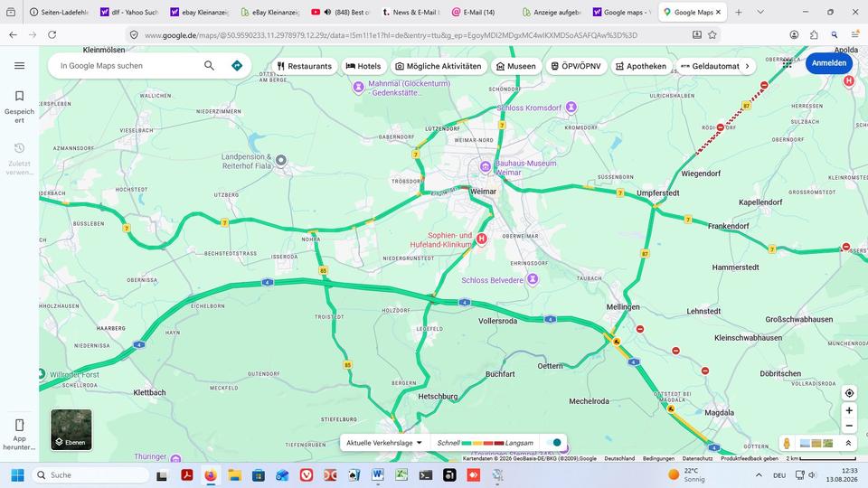Expand the imagery strip double-chevron
This screenshot has width=868, height=488.
848,443
